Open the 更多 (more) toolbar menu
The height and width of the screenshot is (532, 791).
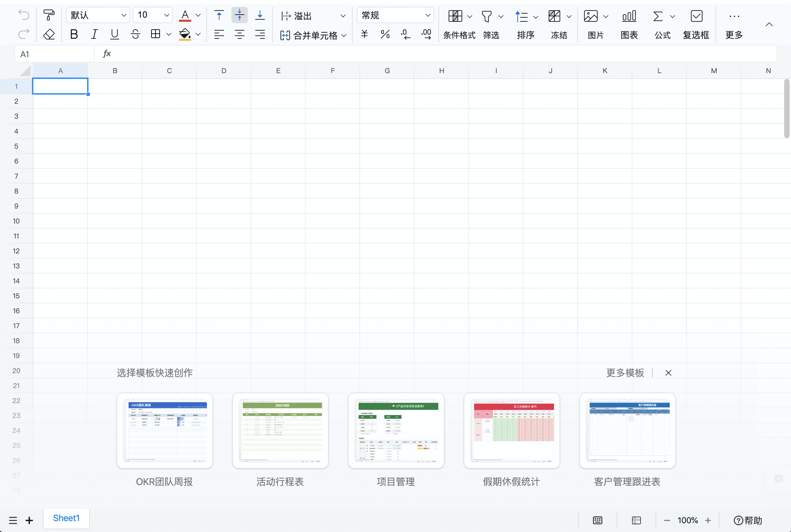tap(734, 24)
